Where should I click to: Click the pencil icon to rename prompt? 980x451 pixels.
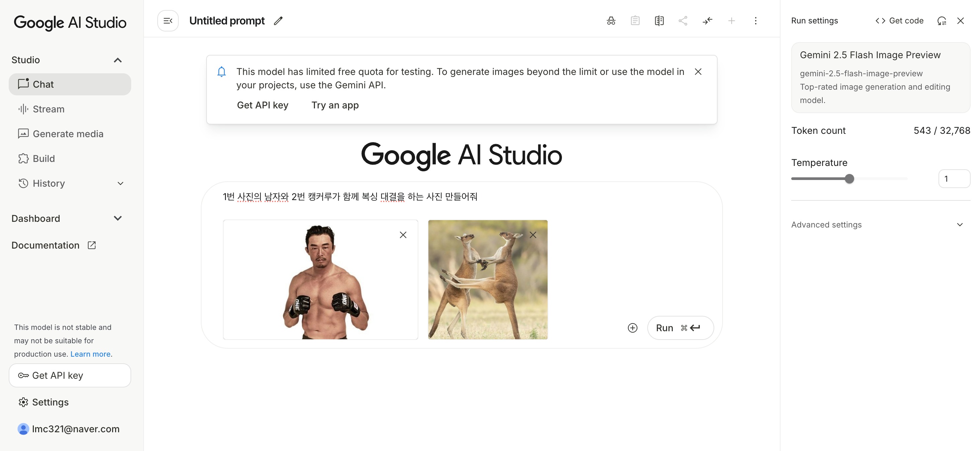point(278,21)
